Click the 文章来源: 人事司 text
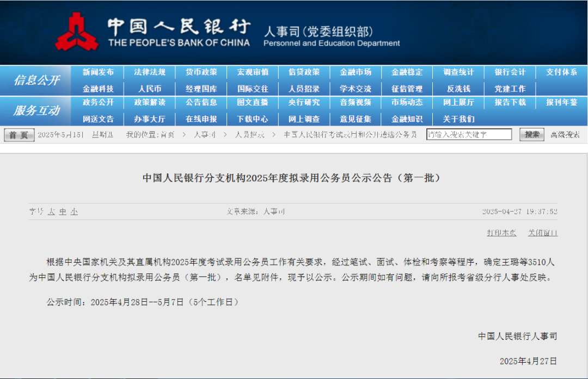The width and height of the screenshot is (588, 379). (256, 212)
